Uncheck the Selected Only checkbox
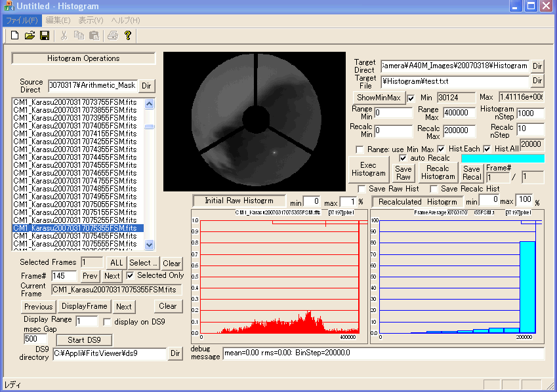The image size is (557, 392). [x=130, y=275]
